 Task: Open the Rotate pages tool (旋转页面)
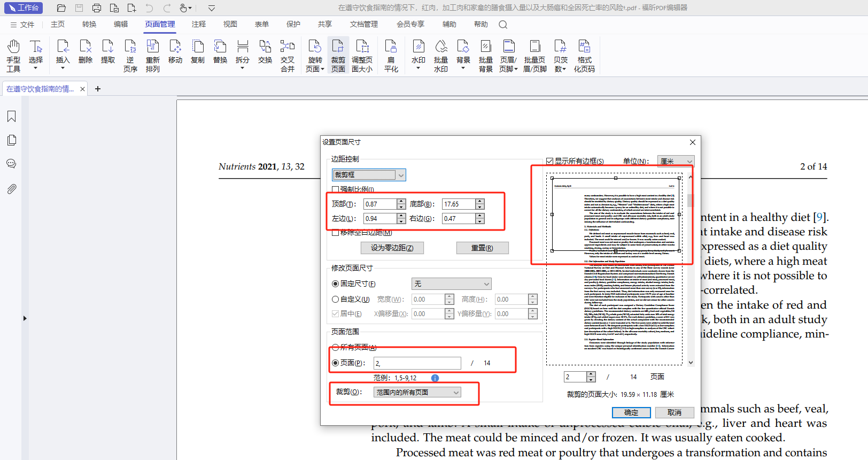(315, 55)
